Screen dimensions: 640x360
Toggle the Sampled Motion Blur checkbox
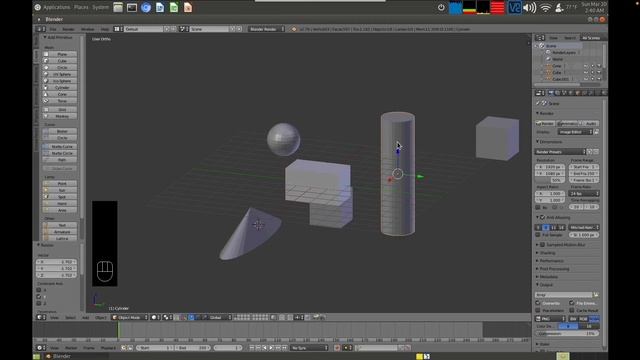[x=542, y=244]
